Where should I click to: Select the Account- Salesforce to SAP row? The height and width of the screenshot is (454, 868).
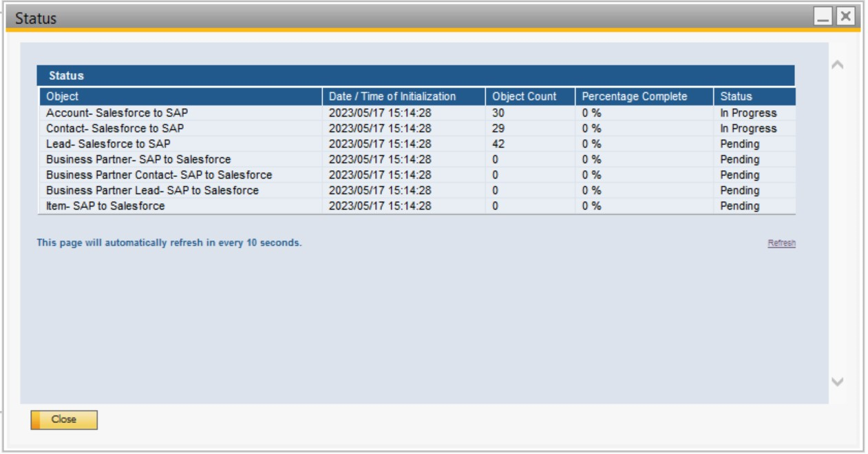pos(116,113)
